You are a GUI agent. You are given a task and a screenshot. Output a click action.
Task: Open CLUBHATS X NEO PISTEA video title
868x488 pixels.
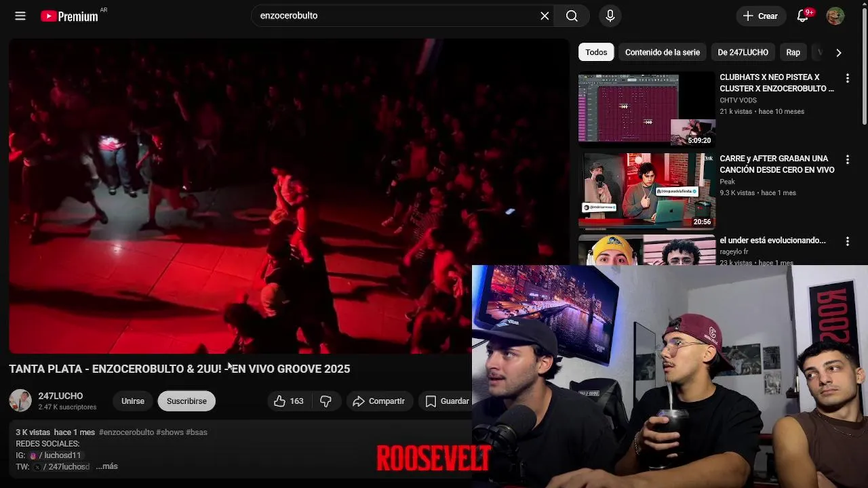(776, 83)
